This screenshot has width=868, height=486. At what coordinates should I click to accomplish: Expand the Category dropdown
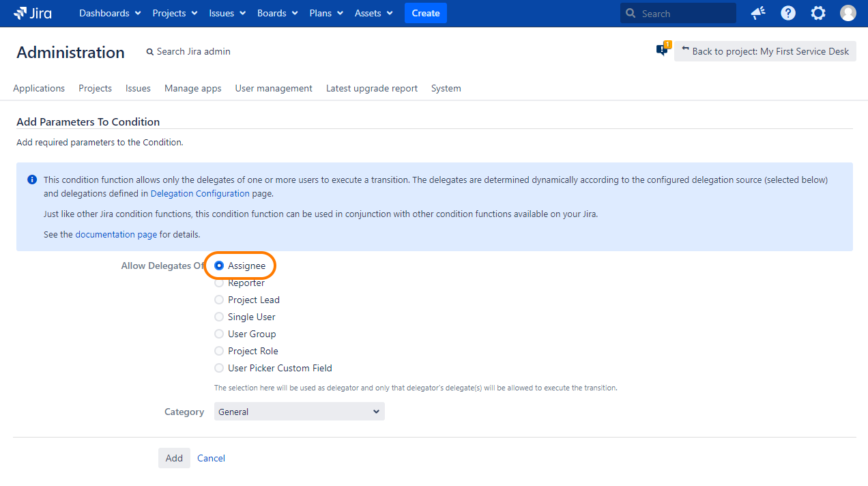[x=299, y=412]
